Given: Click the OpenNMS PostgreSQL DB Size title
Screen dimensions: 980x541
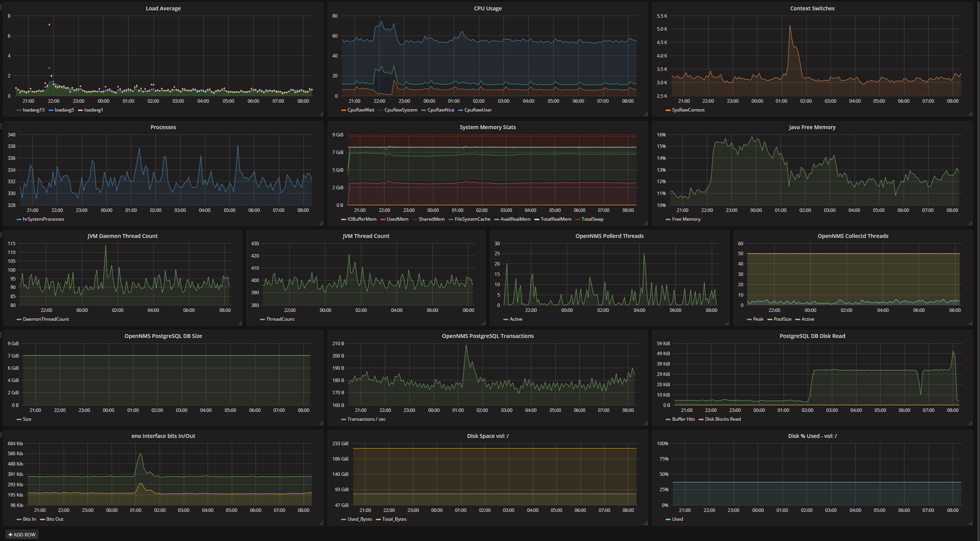Looking at the screenshot, I should coord(163,336).
